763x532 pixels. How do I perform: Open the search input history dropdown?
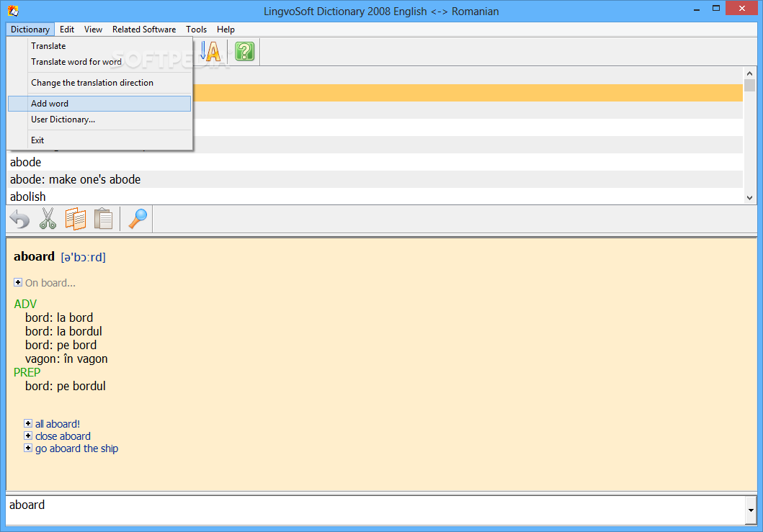[751, 510]
